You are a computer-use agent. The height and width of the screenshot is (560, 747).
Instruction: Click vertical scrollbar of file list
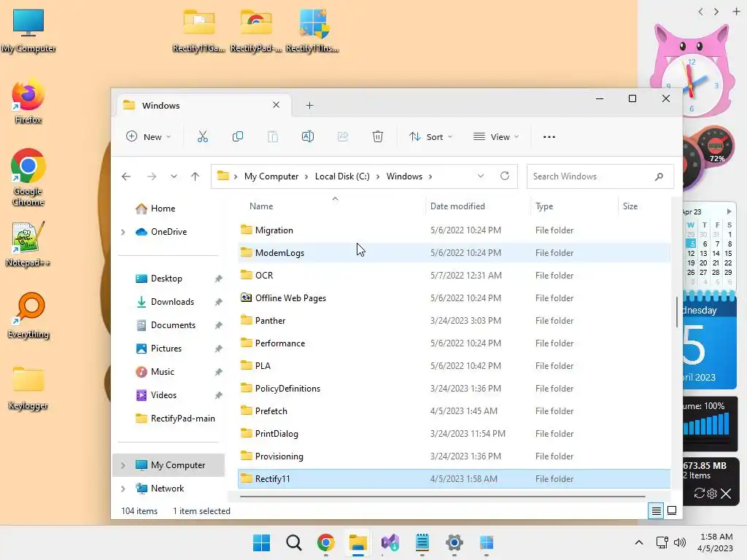pyautogui.click(x=676, y=312)
